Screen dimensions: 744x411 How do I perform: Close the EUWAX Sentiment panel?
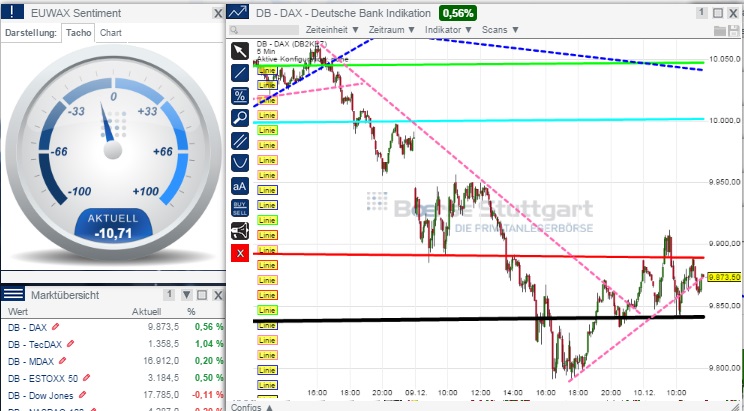pyautogui.click(x=218, y=13)
